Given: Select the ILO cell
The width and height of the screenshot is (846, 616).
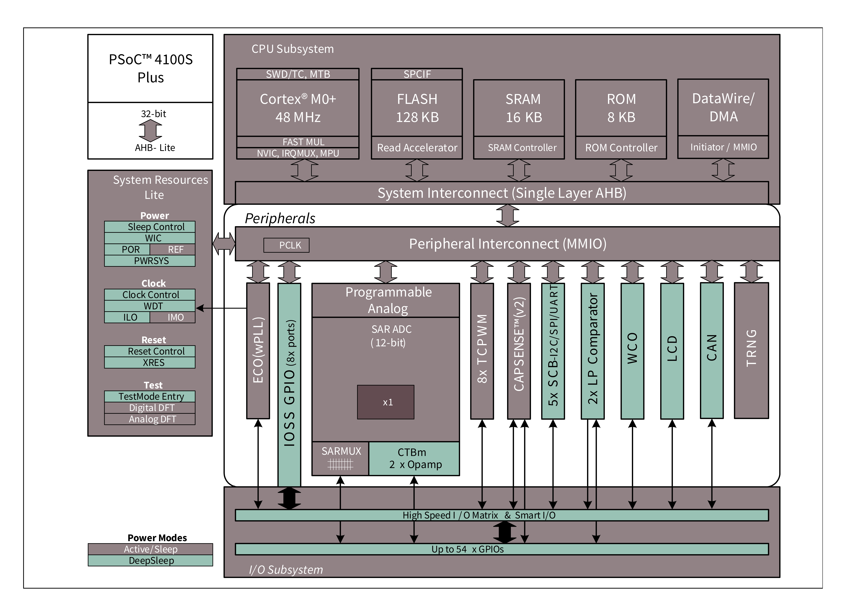Looking at the screenshot, I should (x=127, y=317).
